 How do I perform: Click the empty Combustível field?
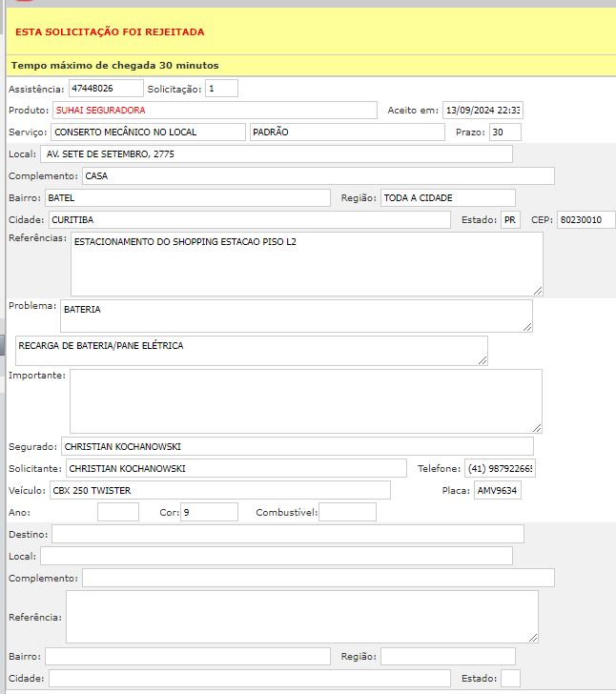click(x=347, y=513)
